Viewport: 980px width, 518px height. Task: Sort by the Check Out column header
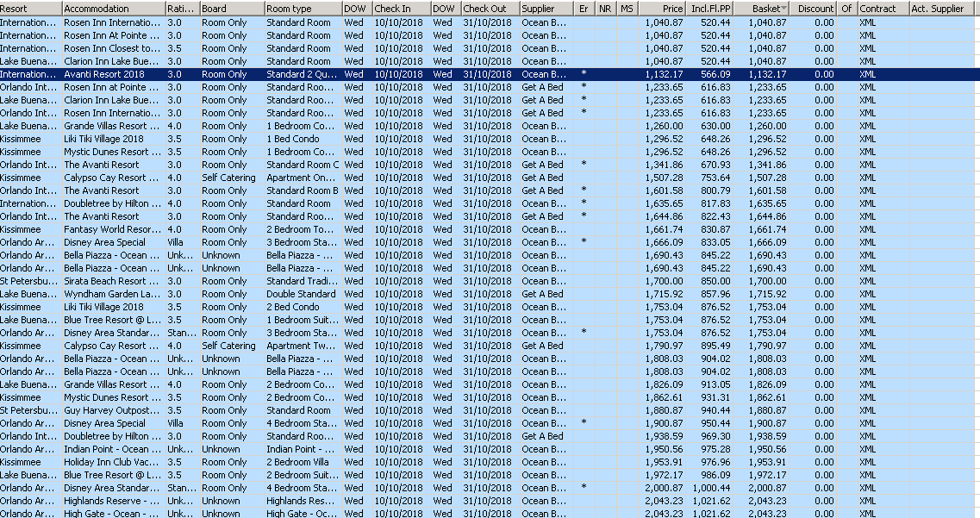pos(490,8)
